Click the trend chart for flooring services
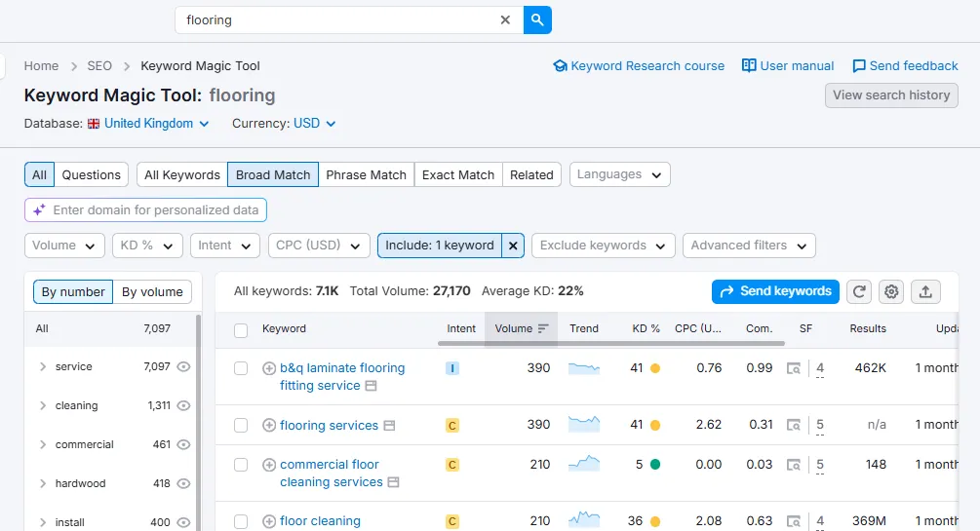 tap(584, 424)
